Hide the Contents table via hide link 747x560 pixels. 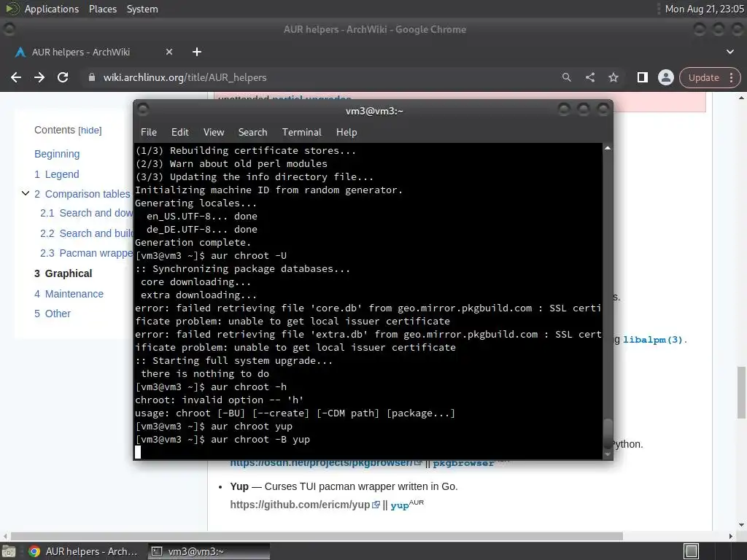coord(90,131)
